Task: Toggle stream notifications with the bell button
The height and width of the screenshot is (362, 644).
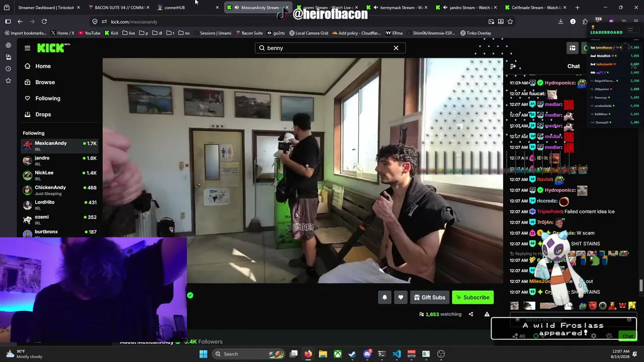Action: (384, 297)
